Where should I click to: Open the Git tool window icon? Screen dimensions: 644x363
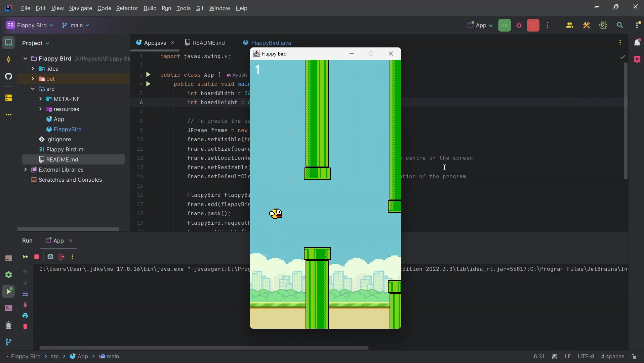9,342
